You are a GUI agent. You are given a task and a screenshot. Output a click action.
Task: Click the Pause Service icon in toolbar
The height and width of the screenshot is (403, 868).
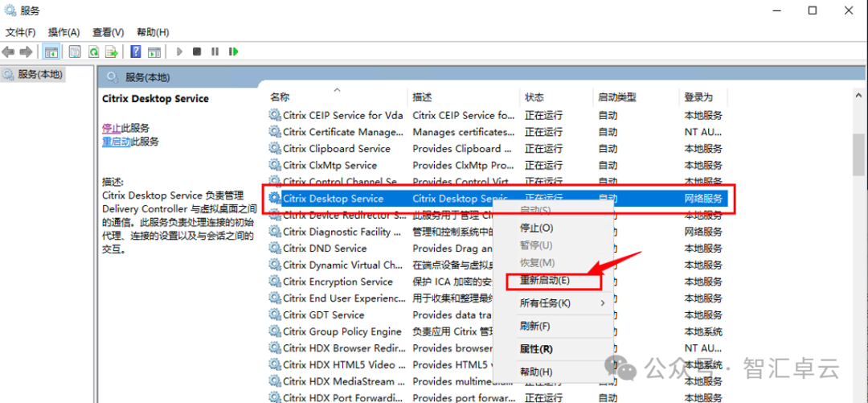[215, 51]
